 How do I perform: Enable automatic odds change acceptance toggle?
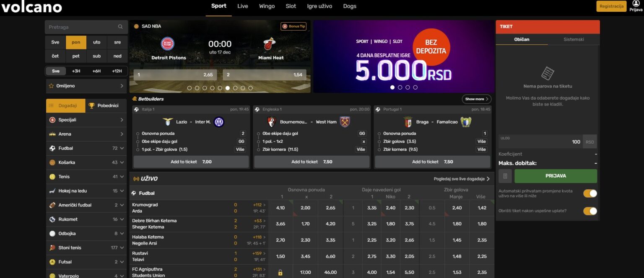(x=590, y=193)
